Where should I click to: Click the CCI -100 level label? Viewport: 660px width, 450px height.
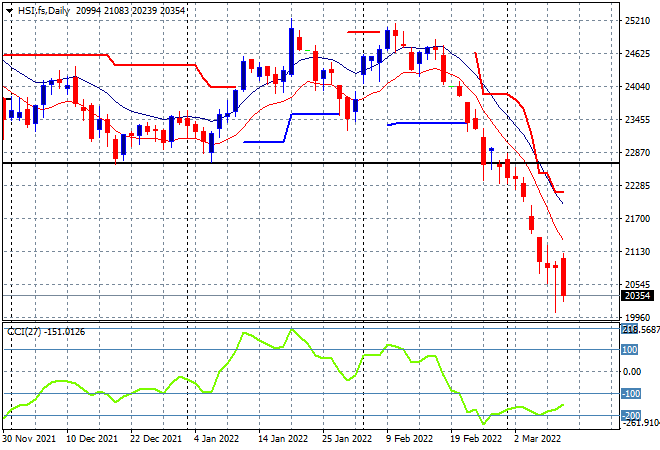click(x=631, y=394)
